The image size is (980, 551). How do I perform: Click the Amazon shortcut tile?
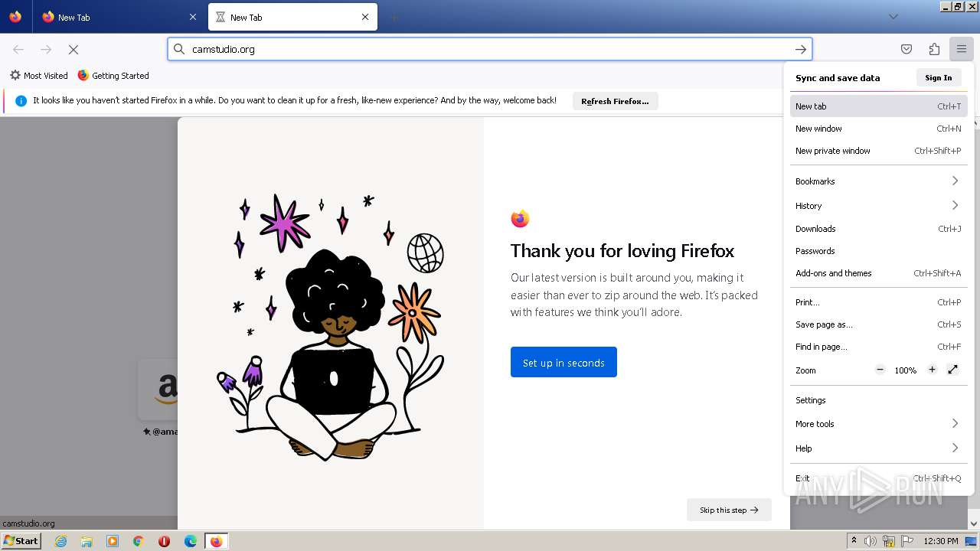click(x=158, y=390)
